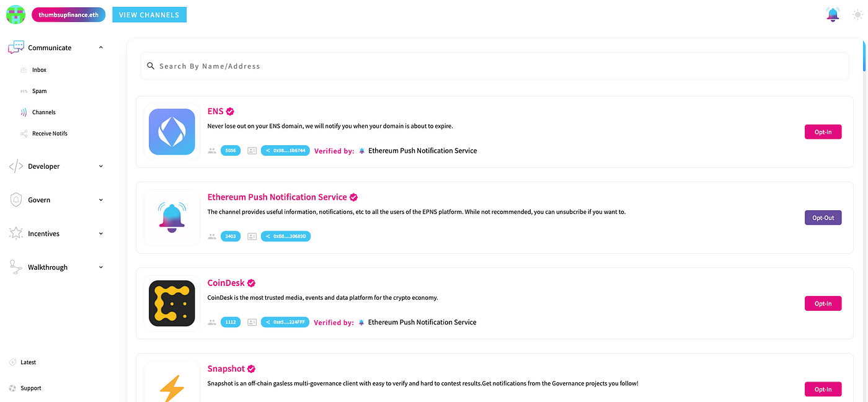
Task: Open the ENS channel logo
Action: [x=172, y=132]
